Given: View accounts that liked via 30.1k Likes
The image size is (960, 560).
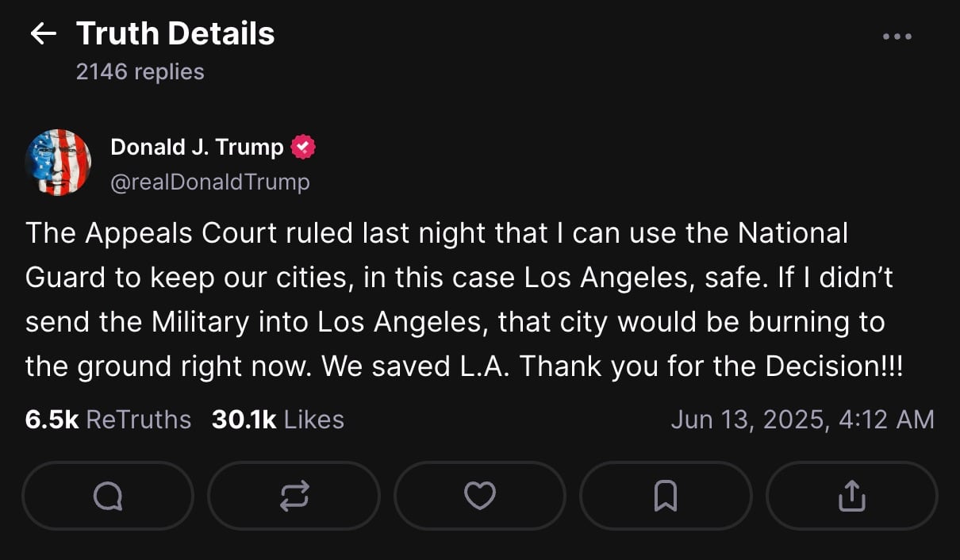Looking at the screenshot, I should (276, 419).
